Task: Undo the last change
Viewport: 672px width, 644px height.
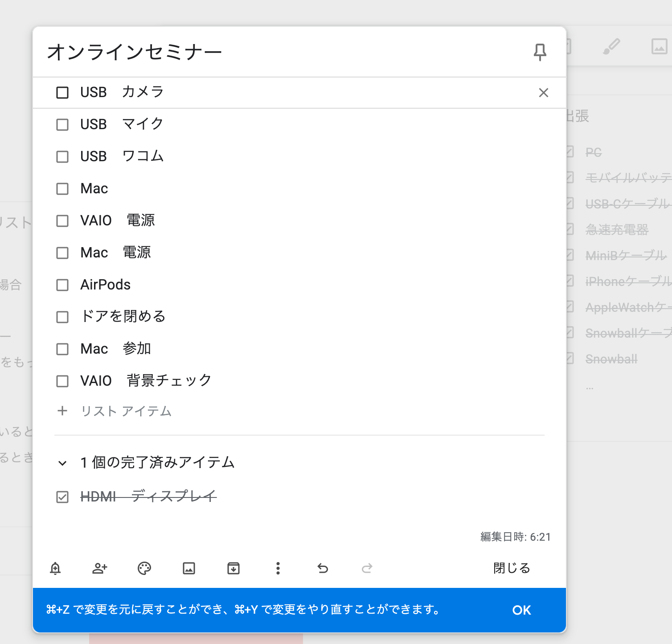Action: 323,568
